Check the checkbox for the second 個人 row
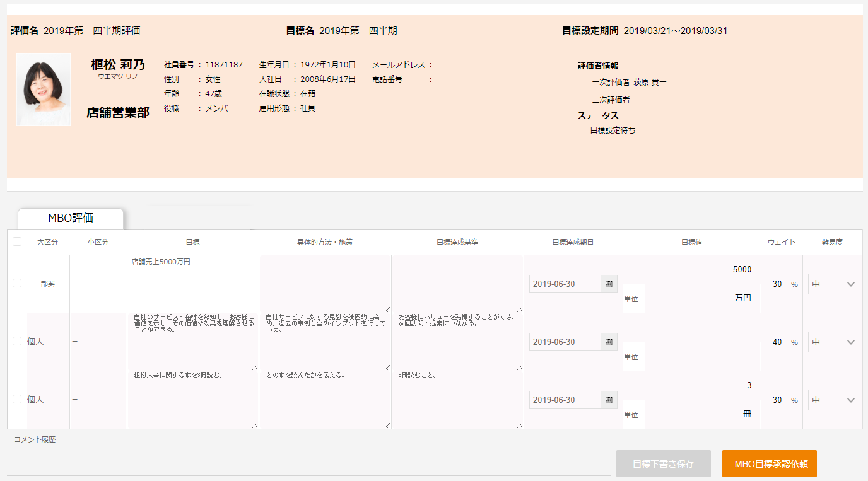This screenshot has height=481, width=868. [x=17, y=399]
